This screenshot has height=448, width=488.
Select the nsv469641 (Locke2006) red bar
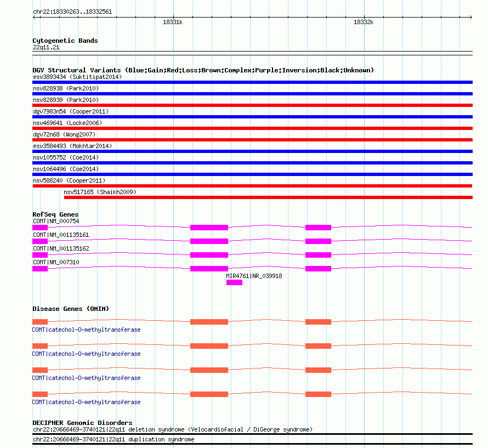pos(252,128)
